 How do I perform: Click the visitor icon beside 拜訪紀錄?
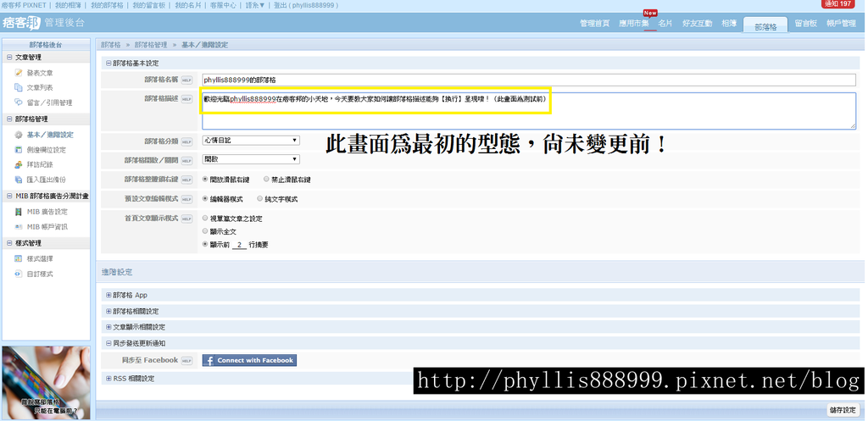tap(19, 164)
